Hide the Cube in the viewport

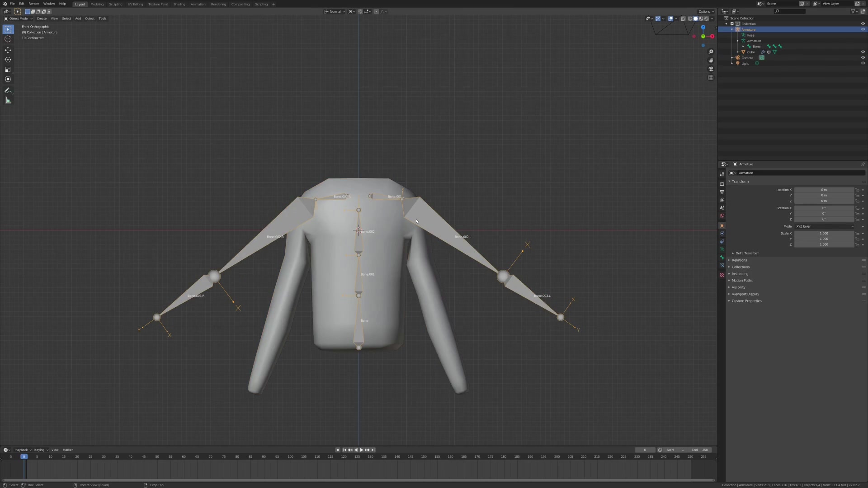[863, 52]
